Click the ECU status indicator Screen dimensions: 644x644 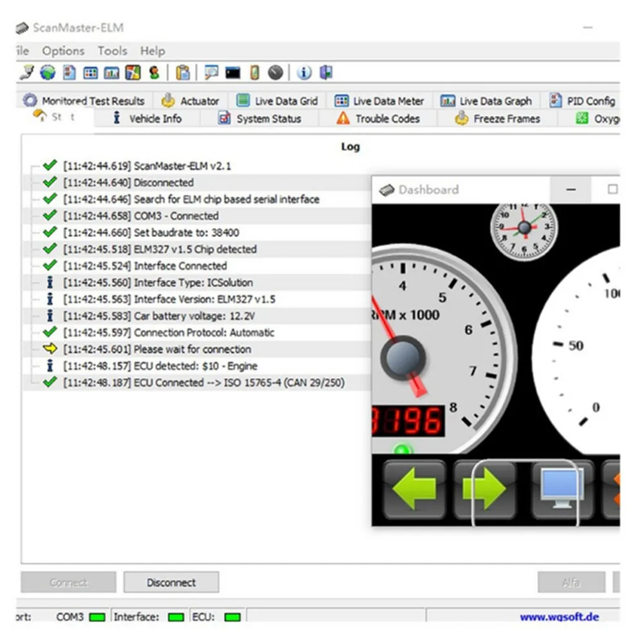(x=232, y=617)
